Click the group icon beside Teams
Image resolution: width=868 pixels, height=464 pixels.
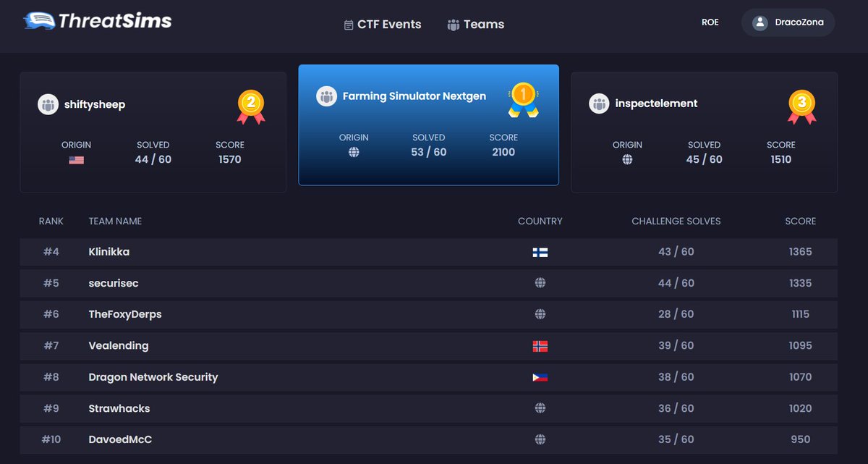click(x=454, y=25)
